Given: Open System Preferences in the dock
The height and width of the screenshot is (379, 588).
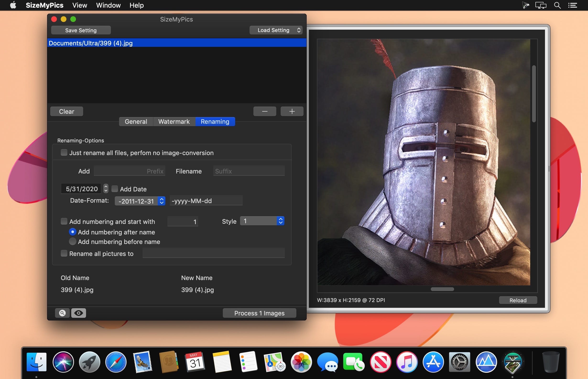Looking at the screenshot, I should 459,362.
